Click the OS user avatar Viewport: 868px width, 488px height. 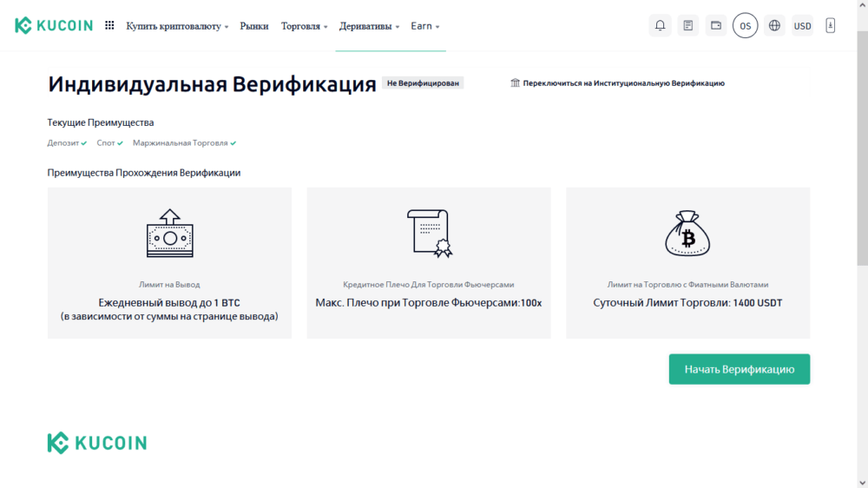[x=745, y=26]
